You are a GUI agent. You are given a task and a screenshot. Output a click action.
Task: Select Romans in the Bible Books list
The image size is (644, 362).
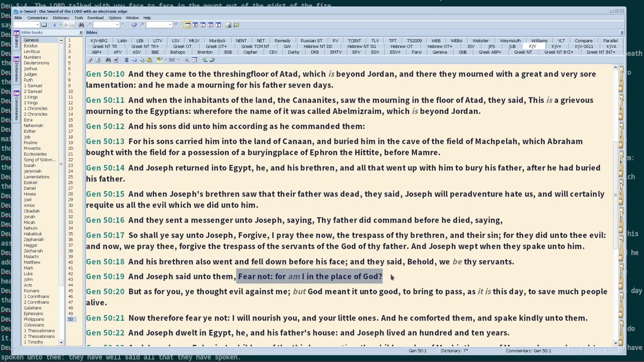31,291
